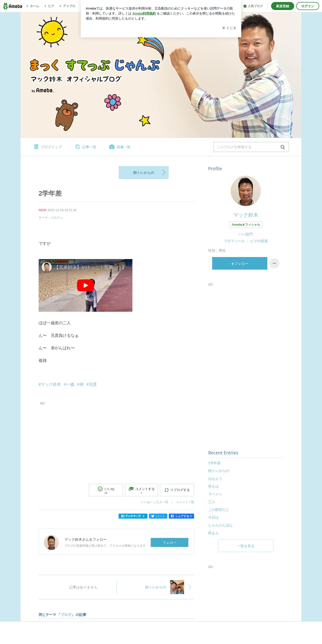
Task: Click the sidebar profile photo
Action: coord(246,191)
